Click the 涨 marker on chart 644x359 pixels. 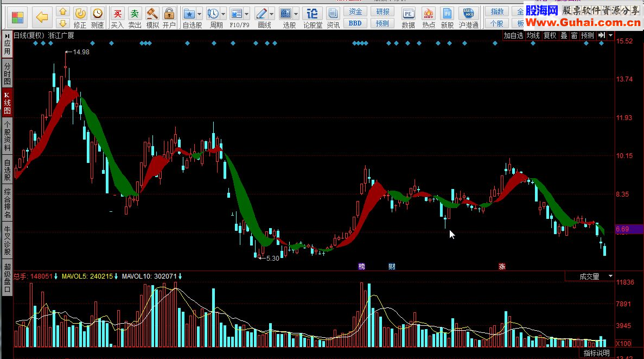click(x=502, y=267)
